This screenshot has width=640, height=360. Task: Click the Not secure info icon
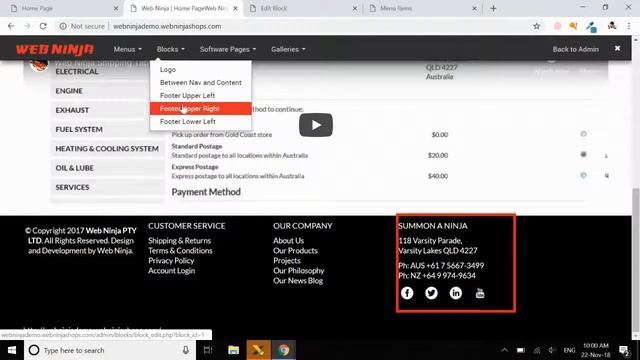(x=63, y=26)
